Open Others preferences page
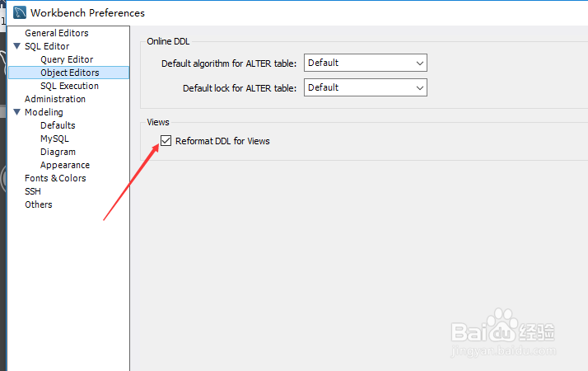The height and width of the screenshot is (371, 588). tap(38, 204)
